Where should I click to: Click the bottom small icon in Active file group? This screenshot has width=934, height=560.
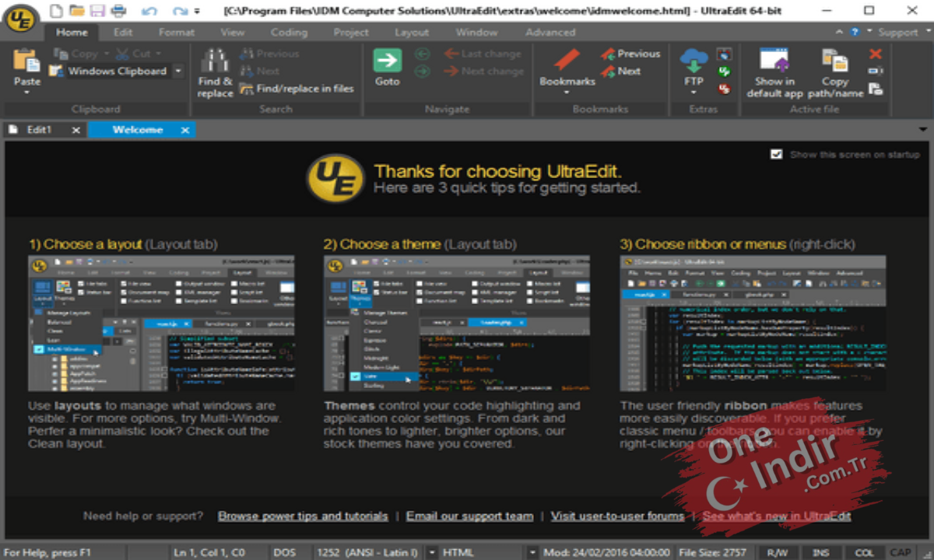(x=876, y=89)
